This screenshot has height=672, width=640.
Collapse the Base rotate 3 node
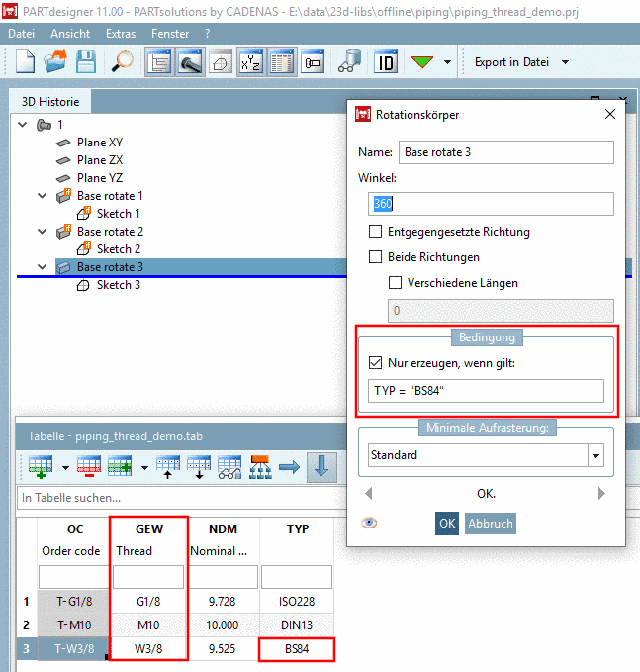[42, 267]
